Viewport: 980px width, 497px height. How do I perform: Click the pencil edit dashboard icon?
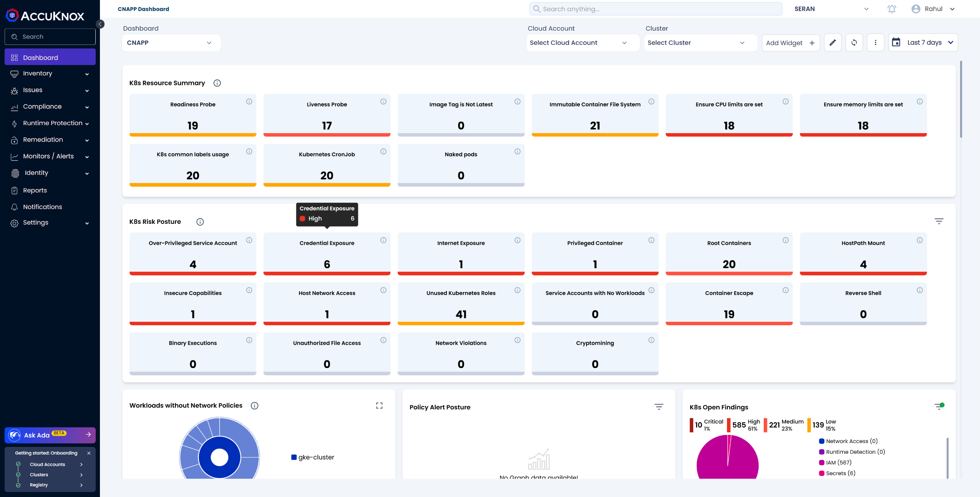tap(833, 42)
